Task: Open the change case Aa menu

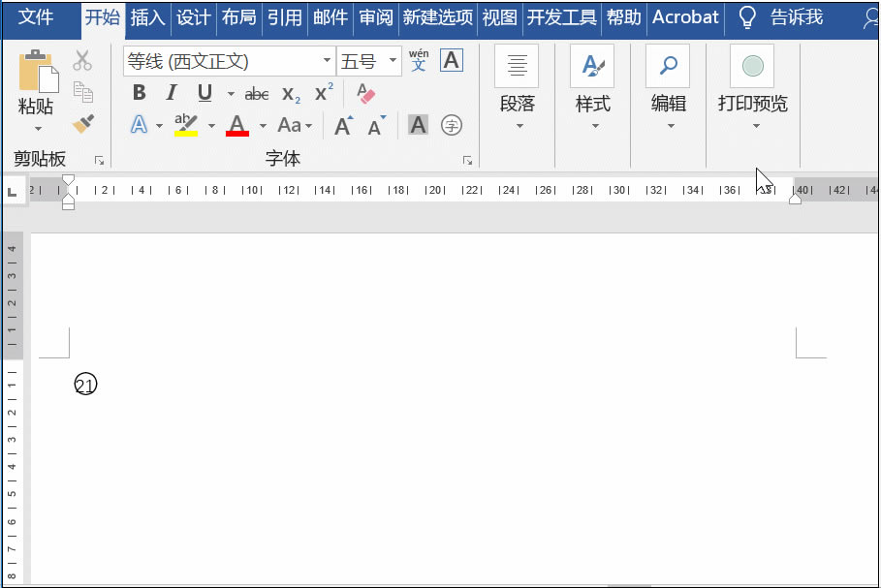Action: tap(295, 125)
